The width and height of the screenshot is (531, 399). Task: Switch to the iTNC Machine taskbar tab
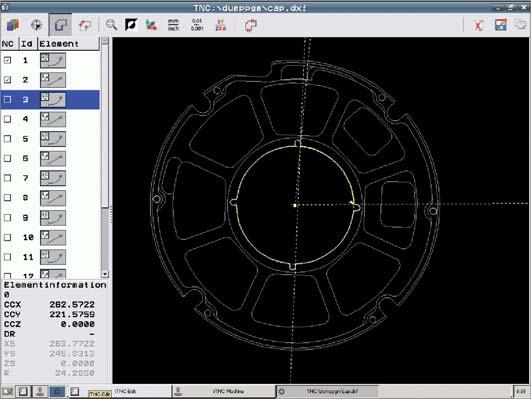224,392
